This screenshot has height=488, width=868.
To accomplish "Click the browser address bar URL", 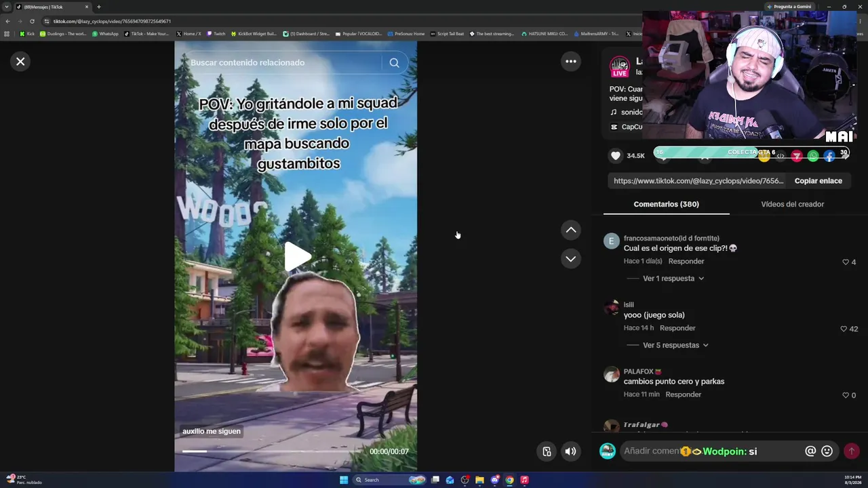I will pyautogui.click(x=112, y=21).
